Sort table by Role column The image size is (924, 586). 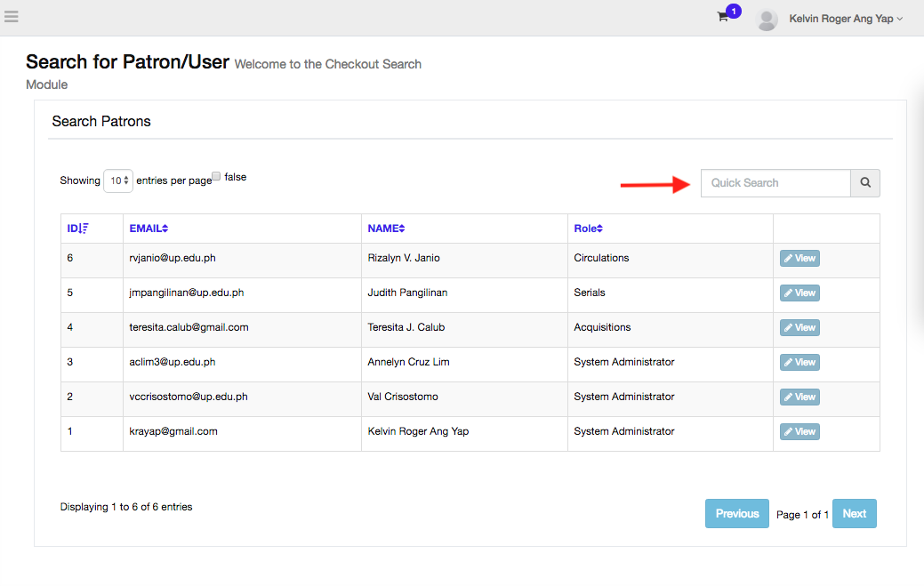click(x=588, y=229)
